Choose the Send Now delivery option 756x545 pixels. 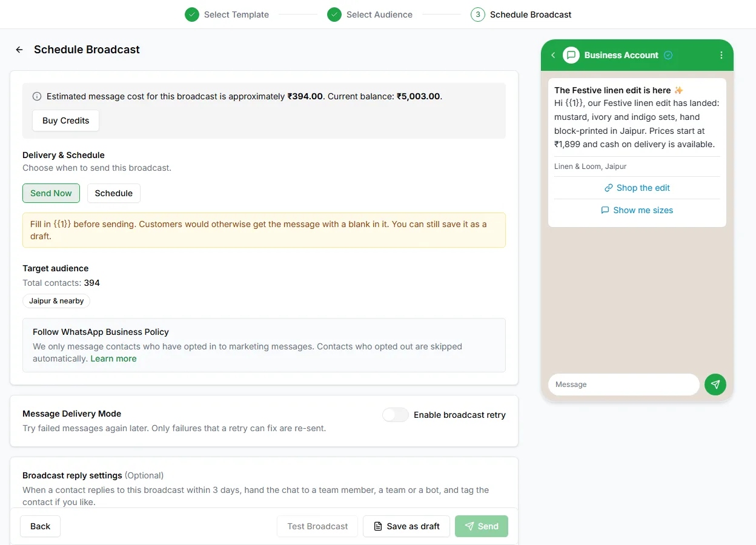[51, 193]
